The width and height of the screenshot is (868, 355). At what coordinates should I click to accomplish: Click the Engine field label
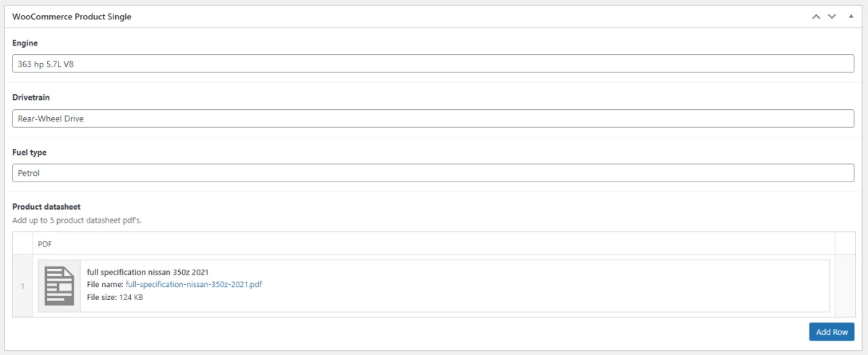(25, 43)
